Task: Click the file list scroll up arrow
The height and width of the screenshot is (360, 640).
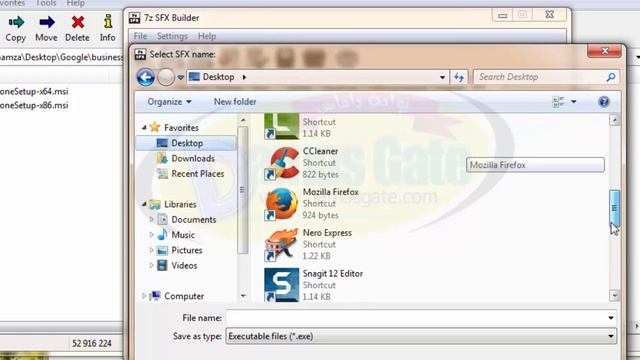Action: [x=614, y=120]
